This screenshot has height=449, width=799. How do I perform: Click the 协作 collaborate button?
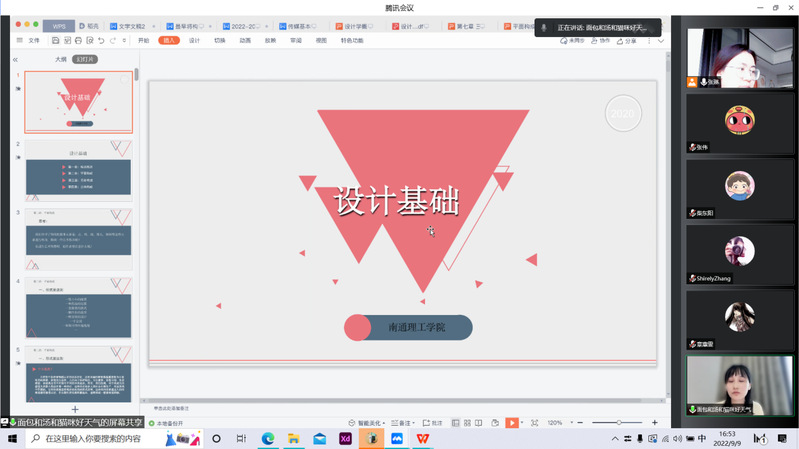coord(600,41)
